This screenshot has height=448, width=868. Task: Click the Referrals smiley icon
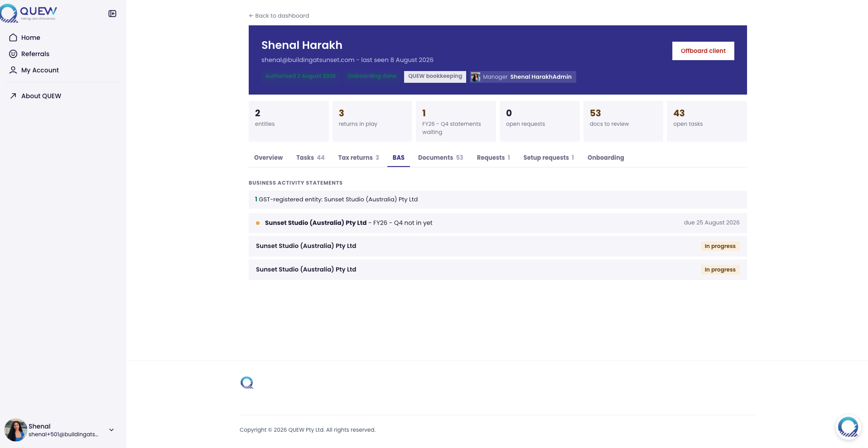pos(13,54)
